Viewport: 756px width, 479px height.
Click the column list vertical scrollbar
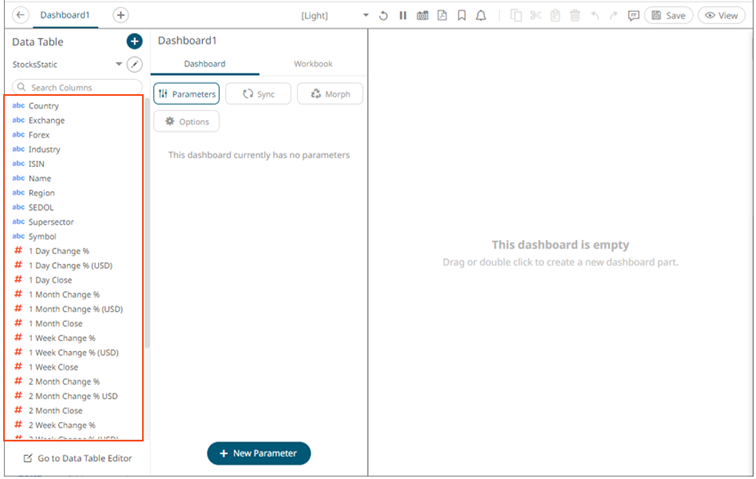point(147,222)
